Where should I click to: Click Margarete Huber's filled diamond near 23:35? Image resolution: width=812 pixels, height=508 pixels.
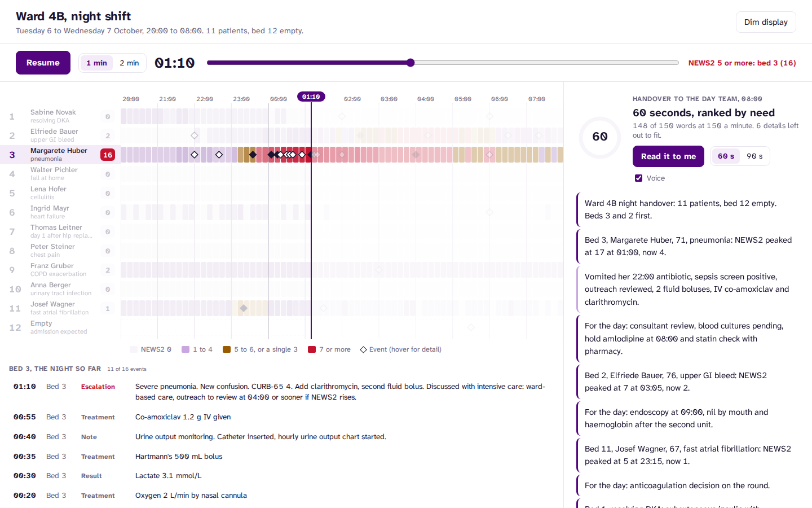click(x=253, y=155)
